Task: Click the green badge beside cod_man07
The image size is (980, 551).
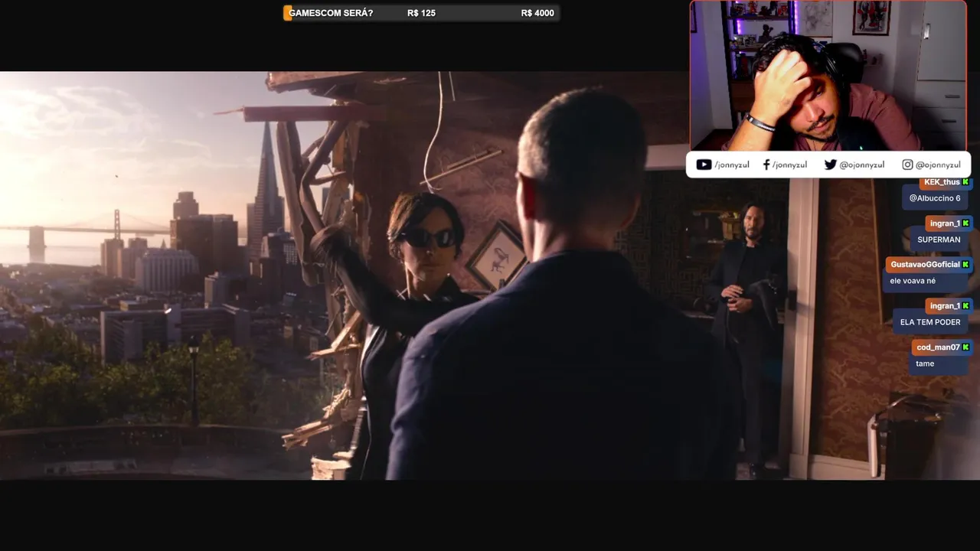Action: (x=966, y=347)
